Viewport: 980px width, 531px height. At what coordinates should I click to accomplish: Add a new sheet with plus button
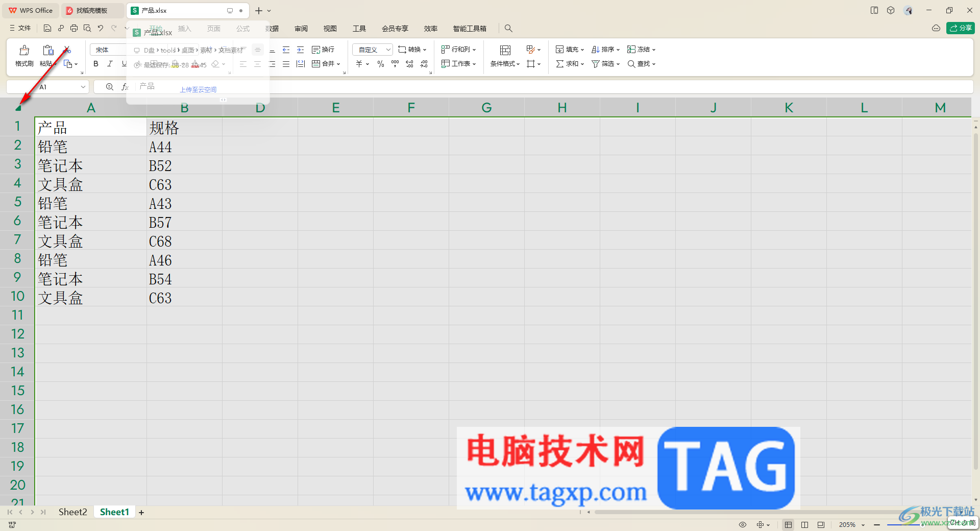[141, 513]
